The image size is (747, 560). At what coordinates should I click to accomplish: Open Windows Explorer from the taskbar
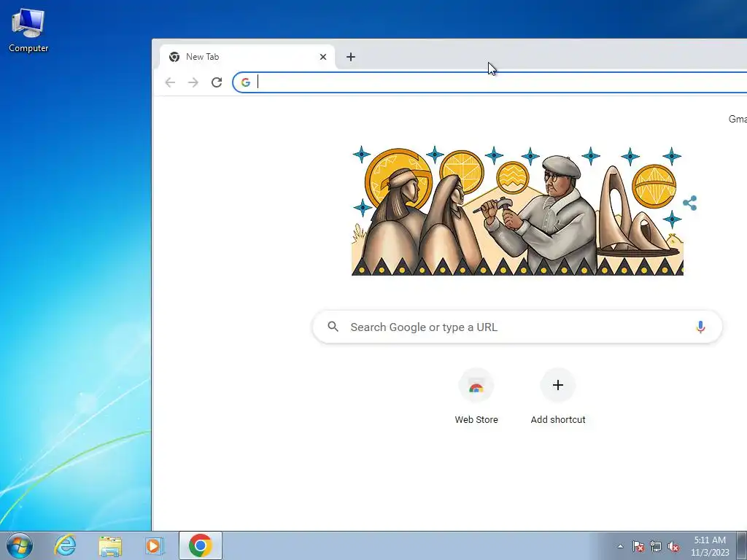110,545
